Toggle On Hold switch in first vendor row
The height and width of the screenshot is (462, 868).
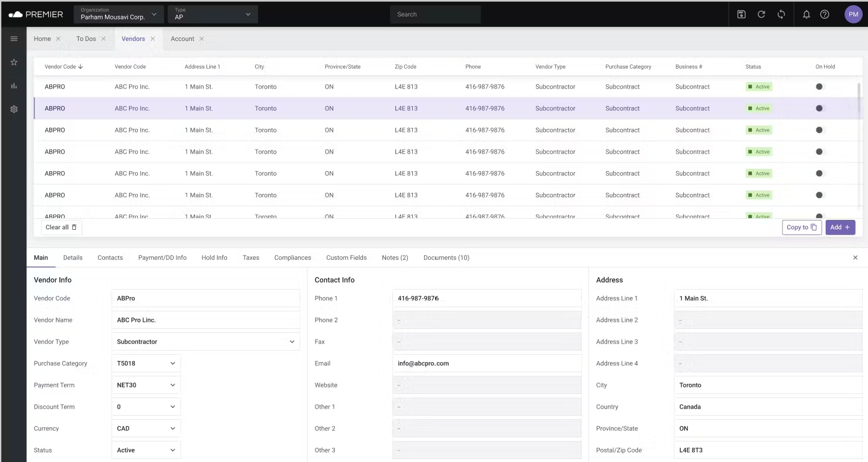[x=820, y=87]
